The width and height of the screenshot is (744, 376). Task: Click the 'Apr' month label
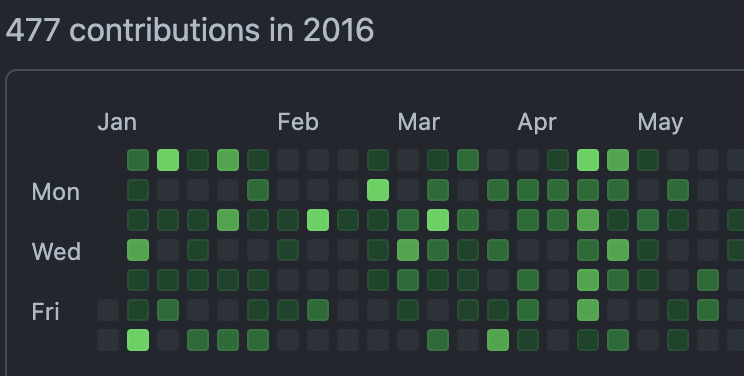pos(537,123)
